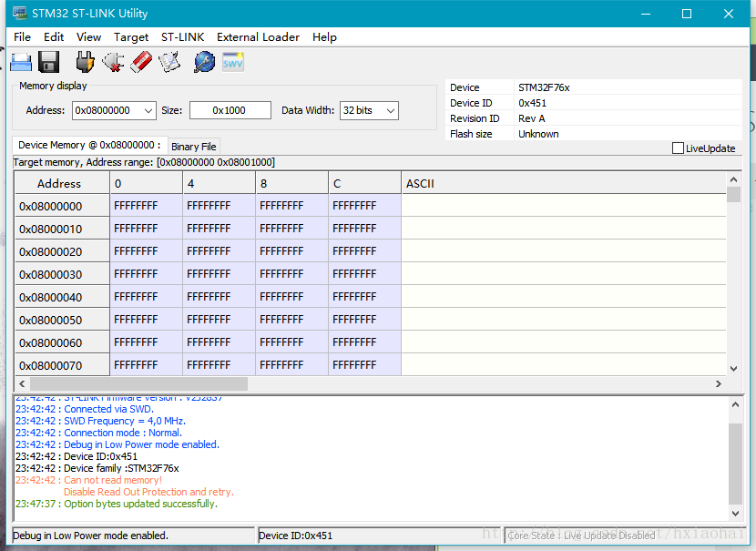The image size is (756, 551).
Task: Click the ST-LINK firmware update globe icon
Action: click(x=205, y=62)
